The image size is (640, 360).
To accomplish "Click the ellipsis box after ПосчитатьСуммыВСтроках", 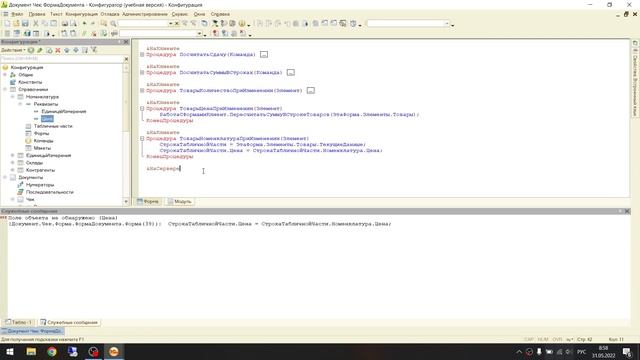I will [x=291, y=73].
